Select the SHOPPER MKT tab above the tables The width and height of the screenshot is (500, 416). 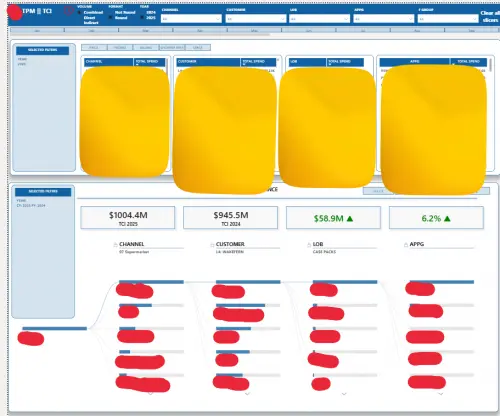tap(172, 48)
